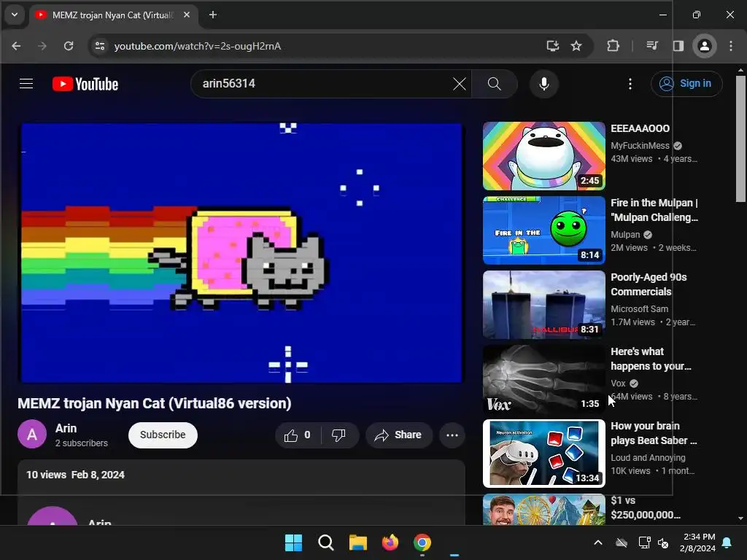View site information icon in address bar
The height and width of the screenshot is (560, 747).
99,46
